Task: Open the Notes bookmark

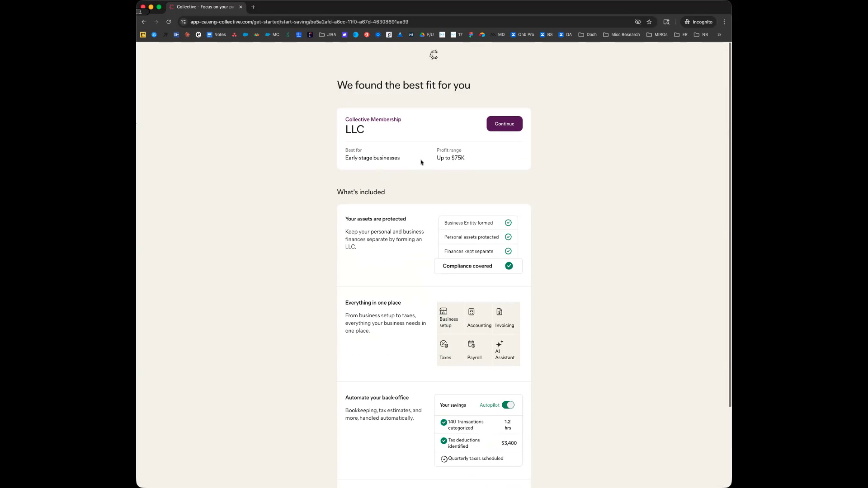Action: [x=216, y=34]
